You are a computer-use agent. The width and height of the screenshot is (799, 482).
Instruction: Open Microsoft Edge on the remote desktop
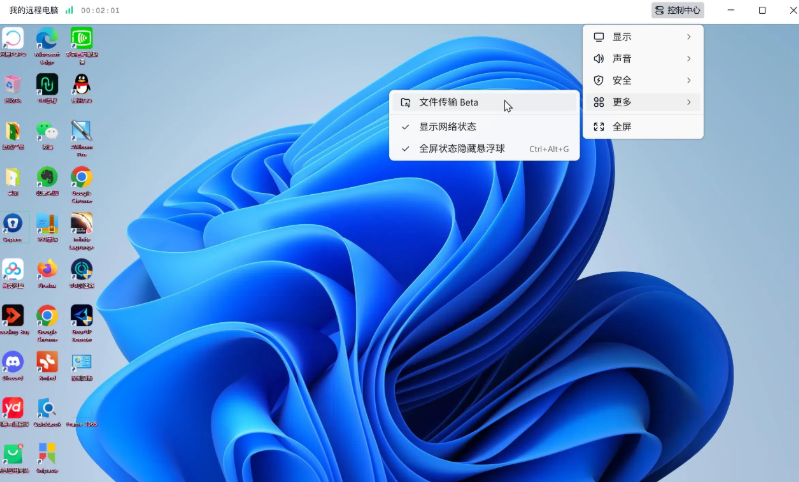point(47,39)
